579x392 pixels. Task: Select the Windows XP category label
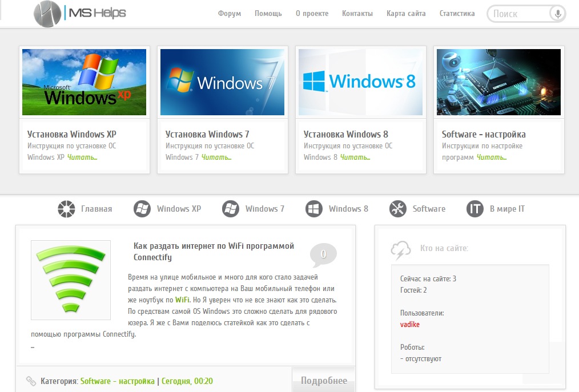point(179,209)
